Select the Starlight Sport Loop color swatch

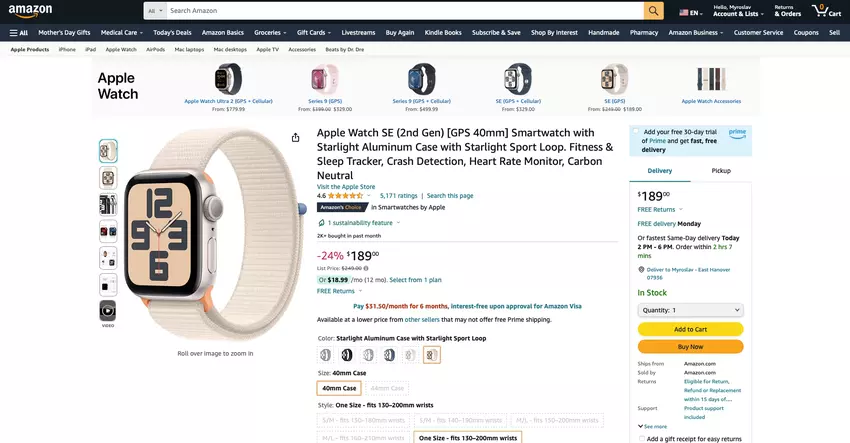(432, 355)
